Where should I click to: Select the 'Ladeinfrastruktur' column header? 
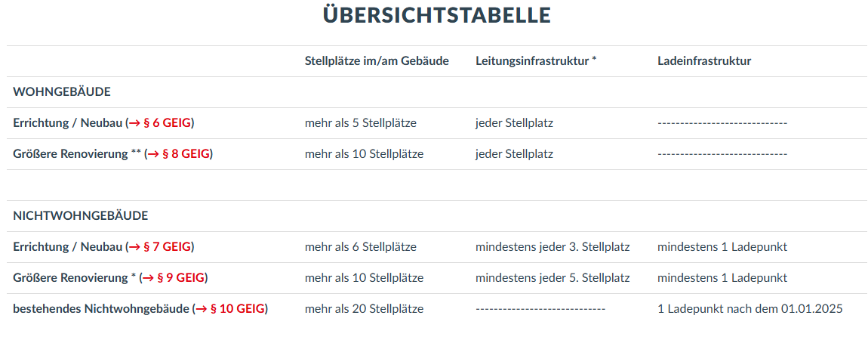click(704, 61)
